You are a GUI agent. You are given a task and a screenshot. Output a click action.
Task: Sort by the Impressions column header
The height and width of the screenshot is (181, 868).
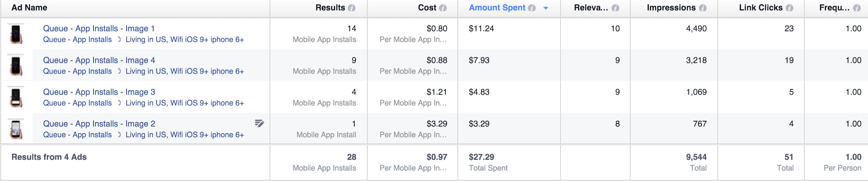click(x=671, y=8)
